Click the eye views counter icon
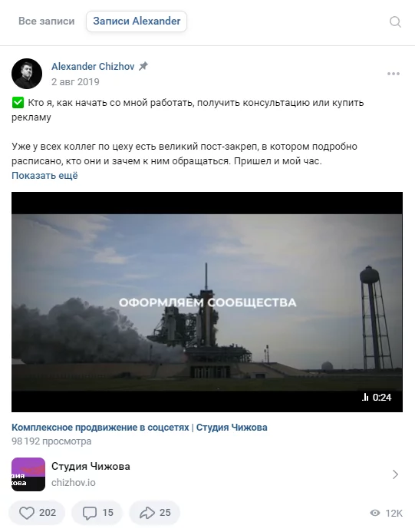This screenshot has width=415, height=532. coord(374,513)
